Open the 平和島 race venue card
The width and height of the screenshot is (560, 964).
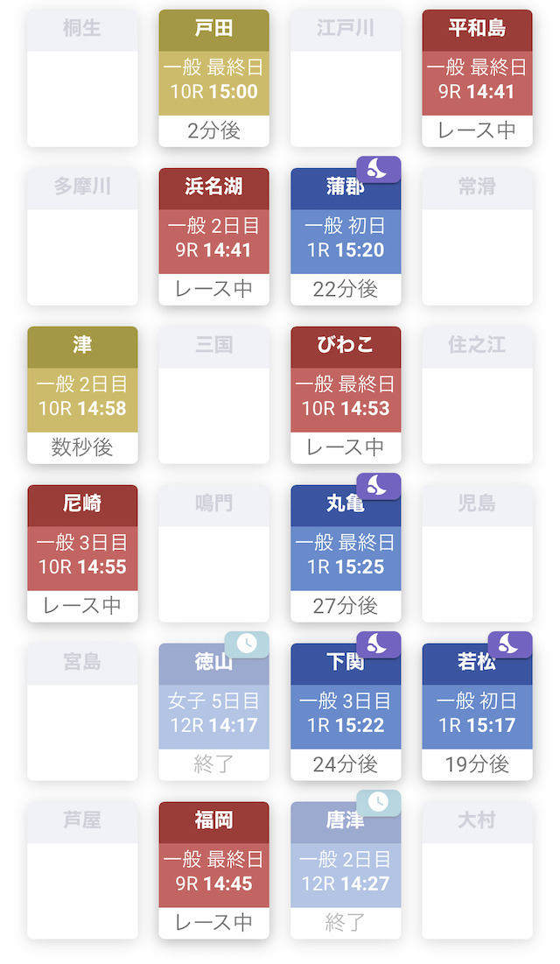477,78
